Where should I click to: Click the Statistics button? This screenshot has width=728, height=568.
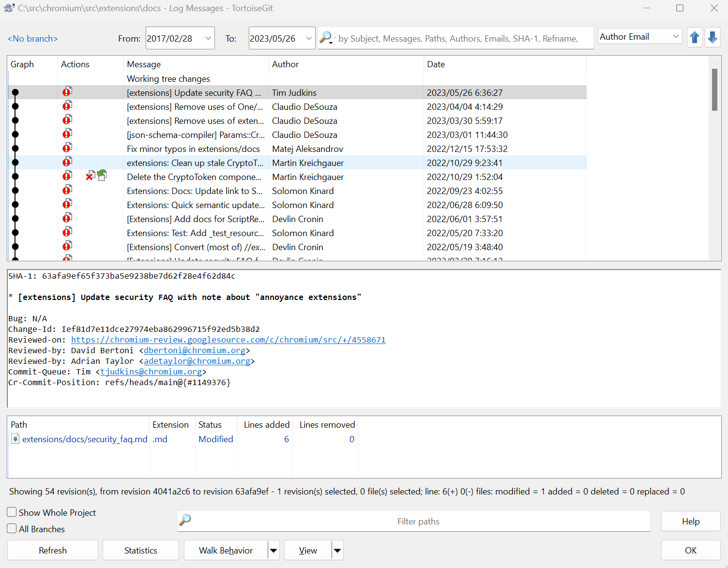tap(140, 550)
